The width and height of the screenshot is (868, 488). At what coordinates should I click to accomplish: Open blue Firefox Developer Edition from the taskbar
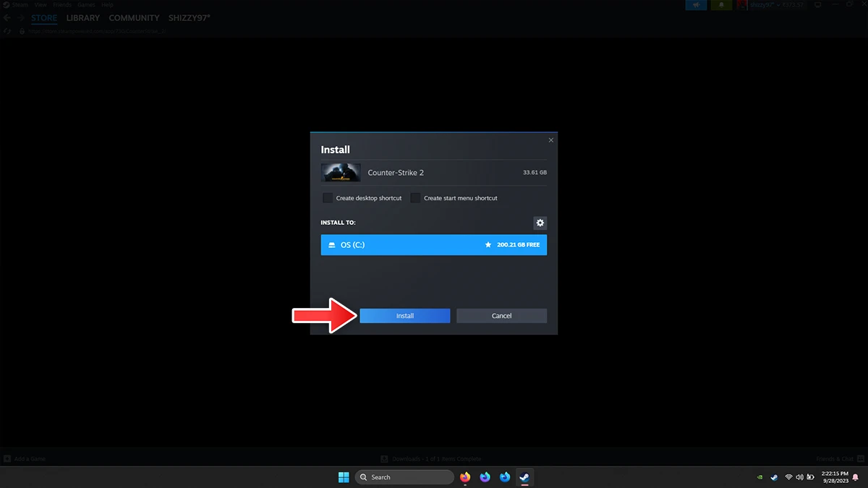tap(505, 477)
